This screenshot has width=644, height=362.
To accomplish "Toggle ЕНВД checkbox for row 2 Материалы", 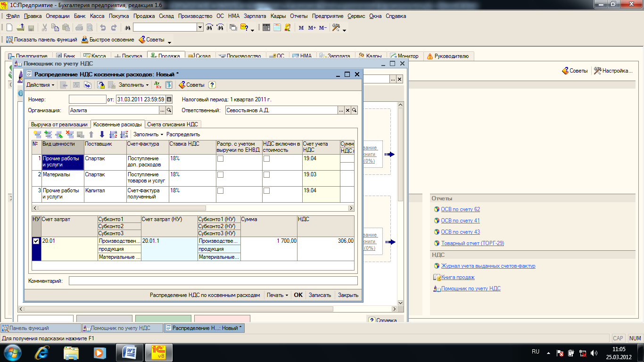I will pyautogui.click(x=220, y=175).
